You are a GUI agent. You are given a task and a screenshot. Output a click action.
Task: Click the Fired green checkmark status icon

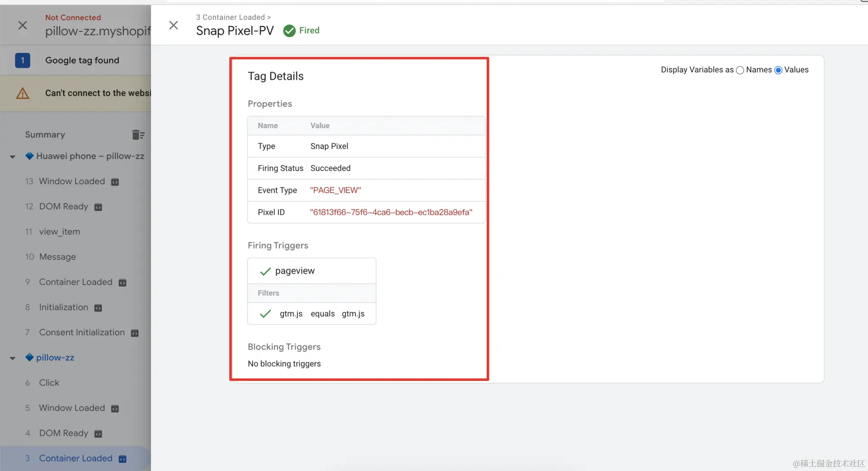pos(289,31)
